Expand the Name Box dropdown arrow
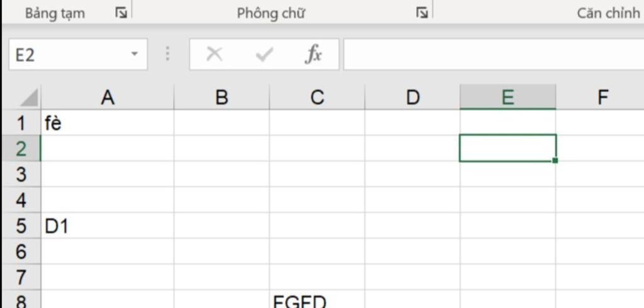The height and width of the screenshot is (308, 644). point(134,55)
